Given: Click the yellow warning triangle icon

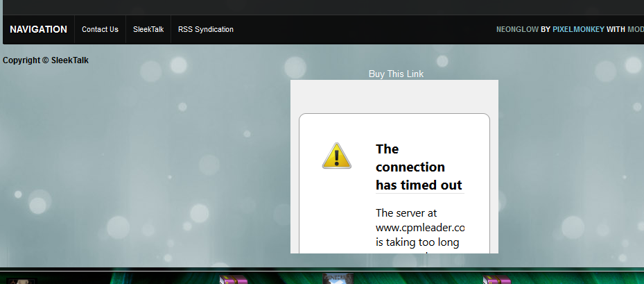Looking at the screenshot, I should tap(337, 156).
